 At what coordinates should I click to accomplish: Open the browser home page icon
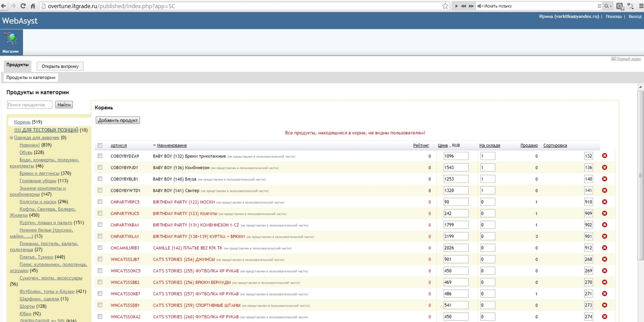(33, 6)
